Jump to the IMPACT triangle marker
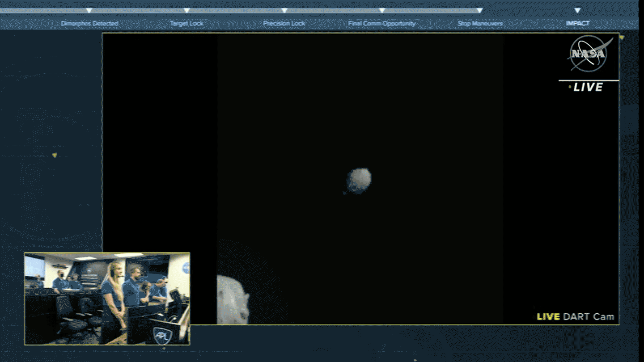The width and height of the screenshot is (644, 362). tap(577, 10)
